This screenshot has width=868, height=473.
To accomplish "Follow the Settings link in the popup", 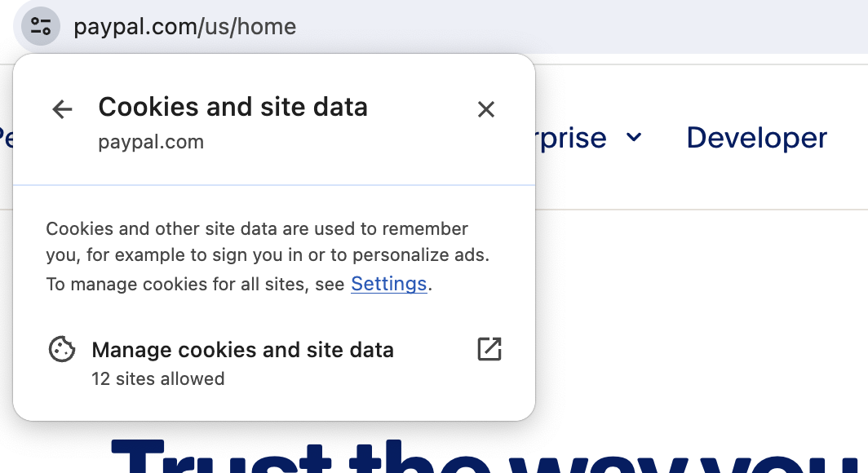I will click(x=388, y=284).
